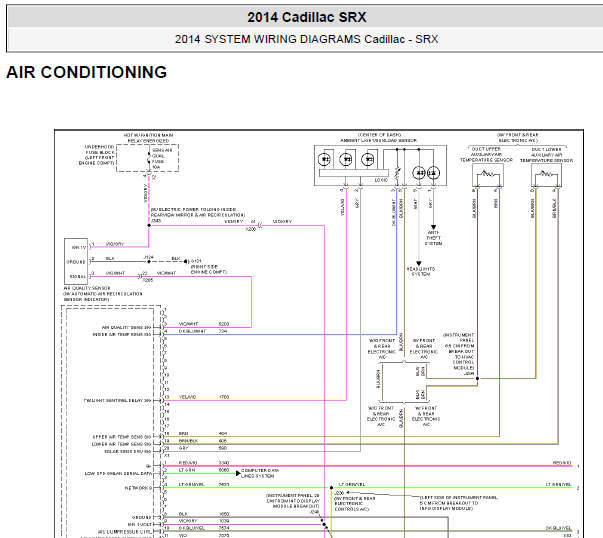Click the "UPPER AIR TEMP SENS SIG" pin label
Screen dimensions: 603x538
point(122,437)
